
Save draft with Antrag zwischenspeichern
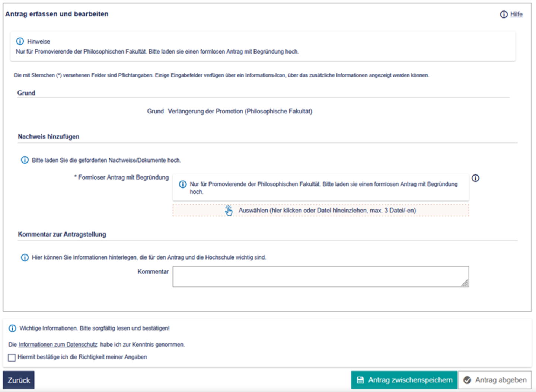click(x=404, y=380)
